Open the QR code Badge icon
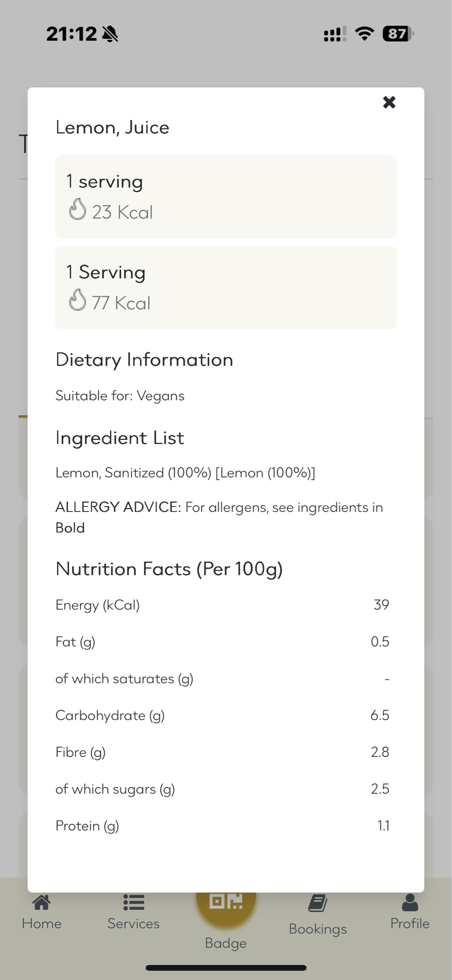The width and height of the screenshot is (452, 980). pos(226,901)
